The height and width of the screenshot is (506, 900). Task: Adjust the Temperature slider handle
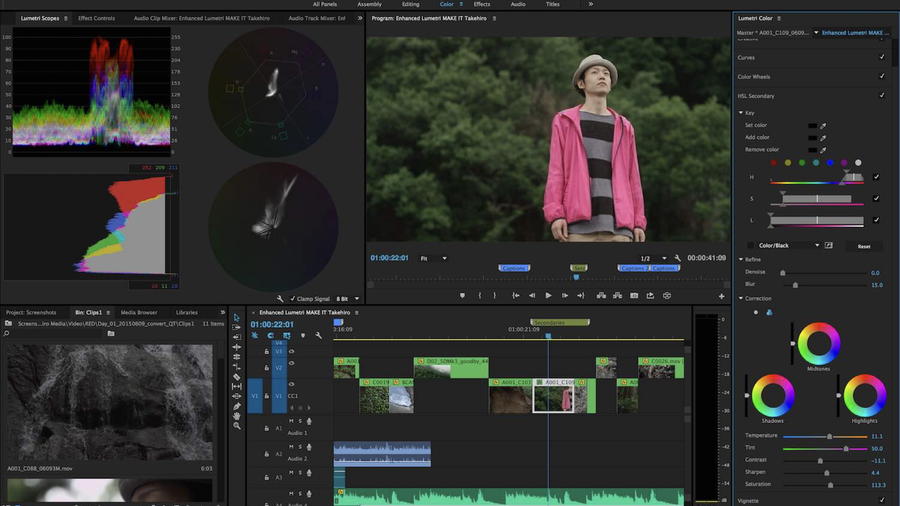coord(828,436)
